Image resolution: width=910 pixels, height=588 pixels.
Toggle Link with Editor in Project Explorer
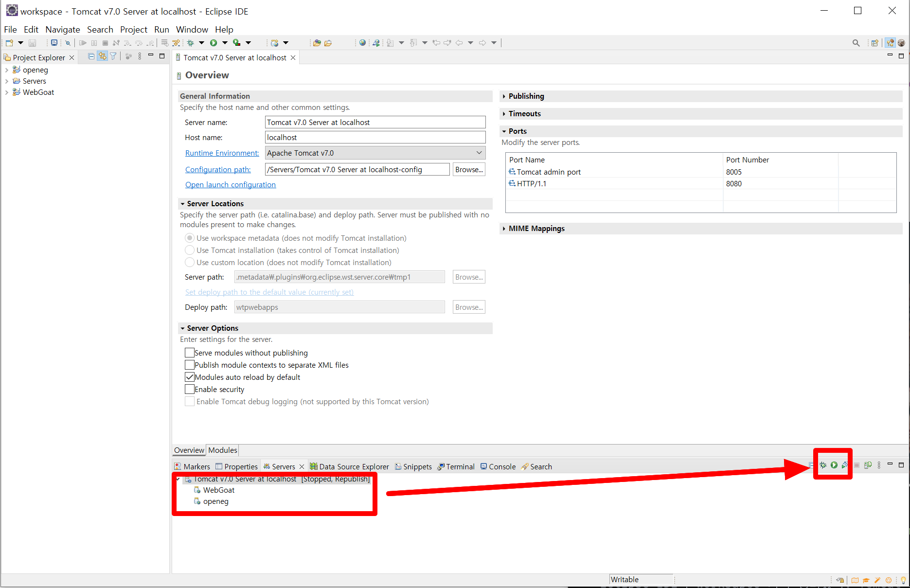tap(102, 56)
